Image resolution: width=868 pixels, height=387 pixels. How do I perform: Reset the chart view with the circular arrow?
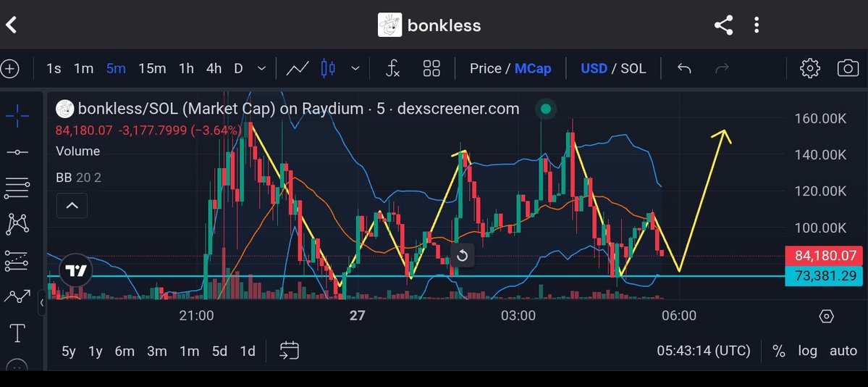(462, 256)
